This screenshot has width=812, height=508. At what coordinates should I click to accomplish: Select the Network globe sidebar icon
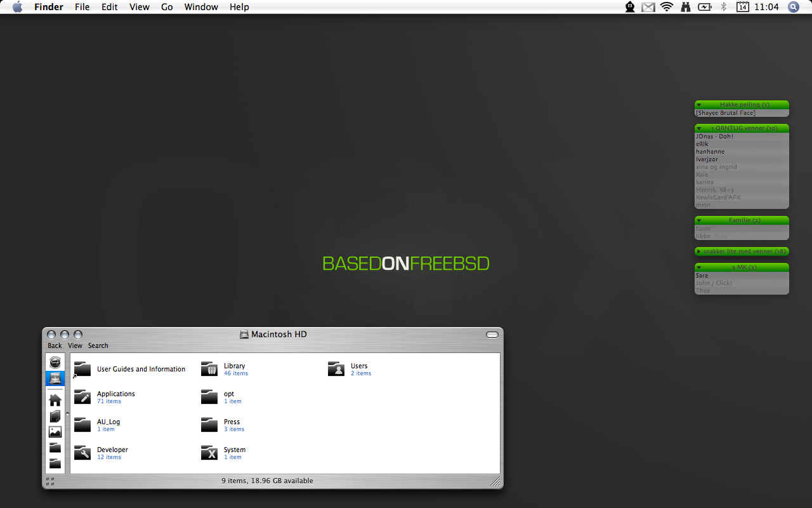55,363
